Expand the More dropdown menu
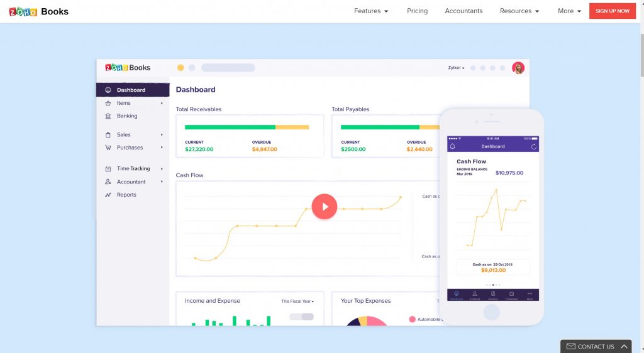The image size is (644, 353). 569,11
